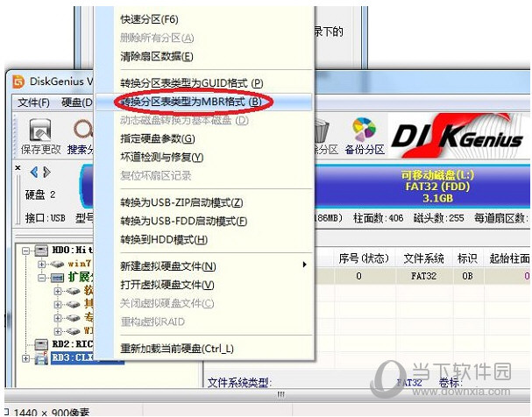Click the 接口:USB disk info text

(45, 218)
